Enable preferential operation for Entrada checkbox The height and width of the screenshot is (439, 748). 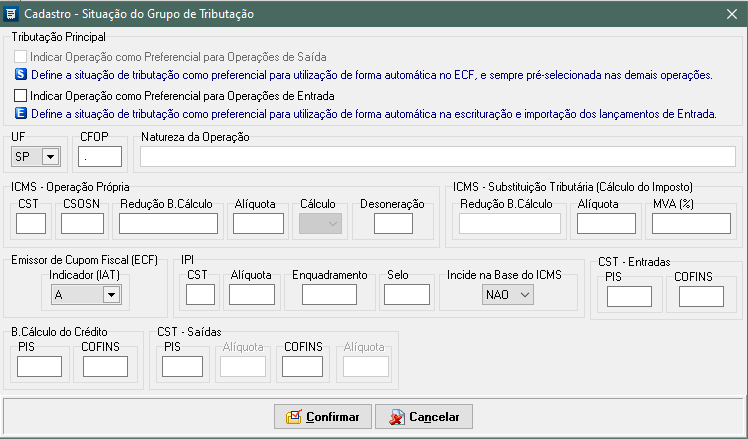21,96
